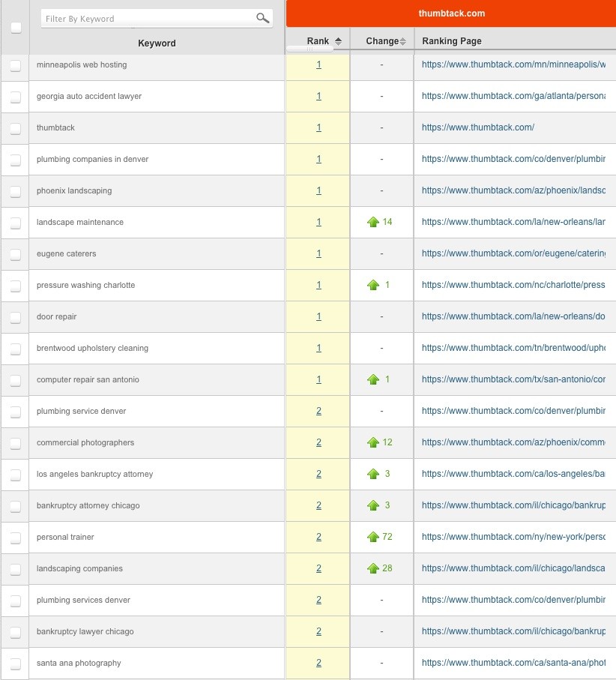This screenshot has height=680, width=616.
Task: Click the magnifying glass search icon
Action: pos(262,16)
